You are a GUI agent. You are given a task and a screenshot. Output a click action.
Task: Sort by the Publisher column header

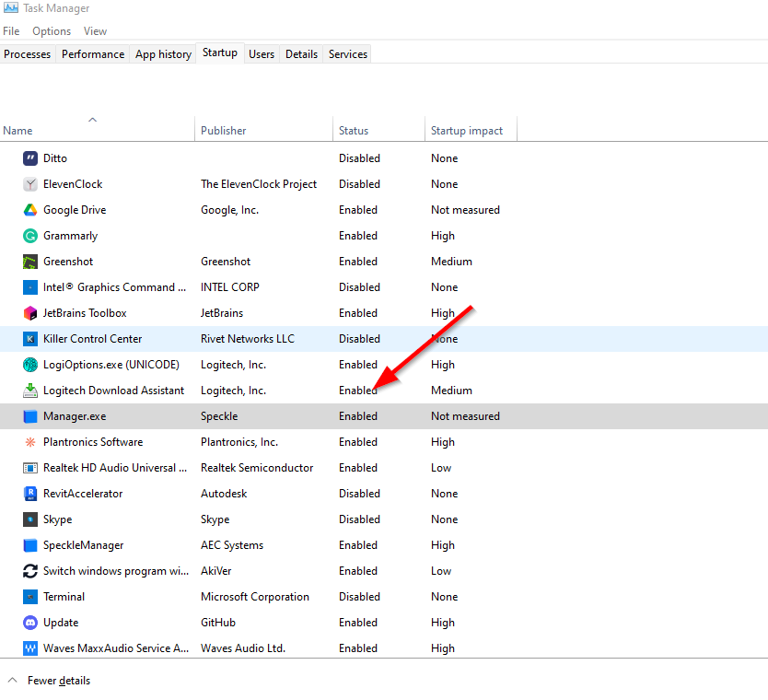click(x=263, y=129)
